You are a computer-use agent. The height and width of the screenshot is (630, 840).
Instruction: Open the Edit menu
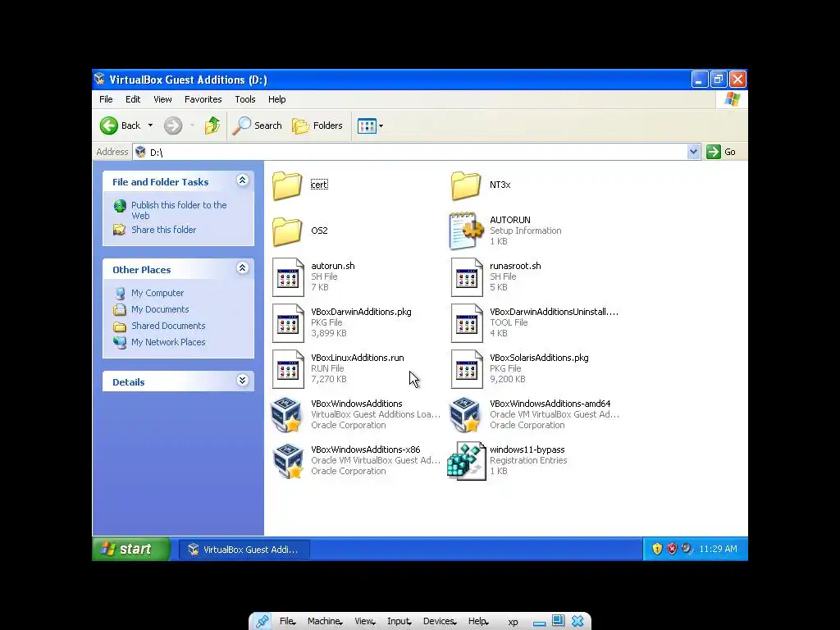(x=133, y=99)
